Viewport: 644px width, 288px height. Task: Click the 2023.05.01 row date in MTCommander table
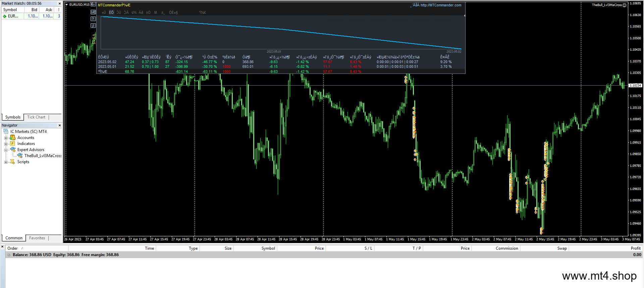107,66
